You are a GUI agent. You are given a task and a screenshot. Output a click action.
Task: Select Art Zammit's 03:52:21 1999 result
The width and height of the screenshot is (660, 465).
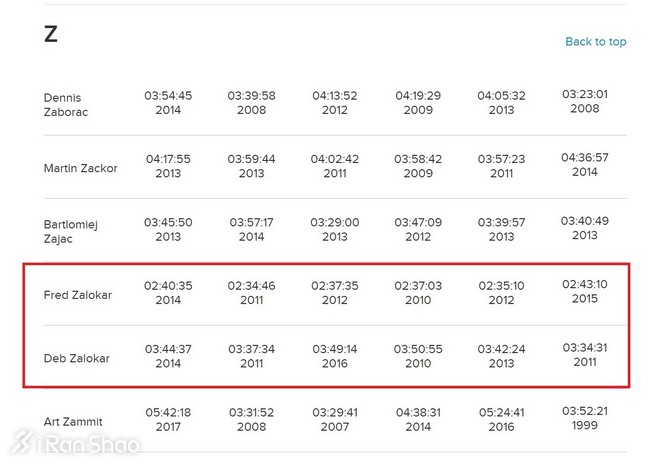coord(585,417)
